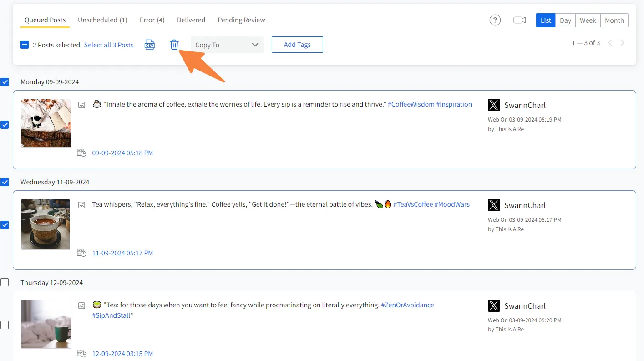Click the video camera tutorial icon
The image size is (644, 361).
coord(520,20)
